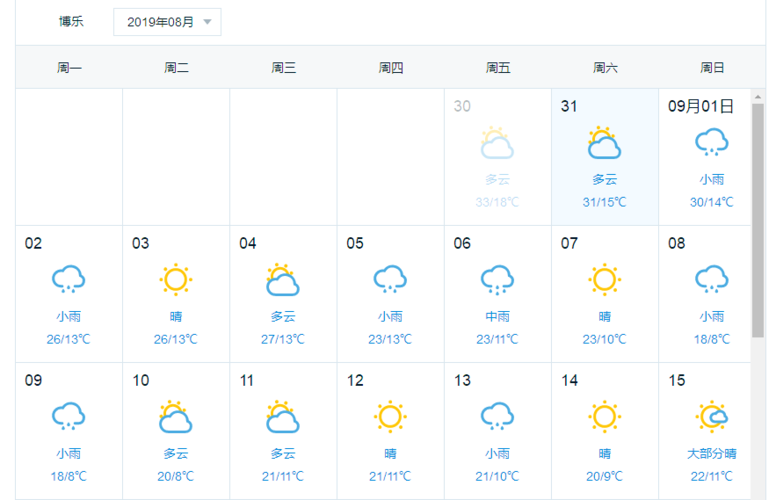776x500 pixels.
Task: Click the sunny icon on day 03
Action: pos(176,279)
